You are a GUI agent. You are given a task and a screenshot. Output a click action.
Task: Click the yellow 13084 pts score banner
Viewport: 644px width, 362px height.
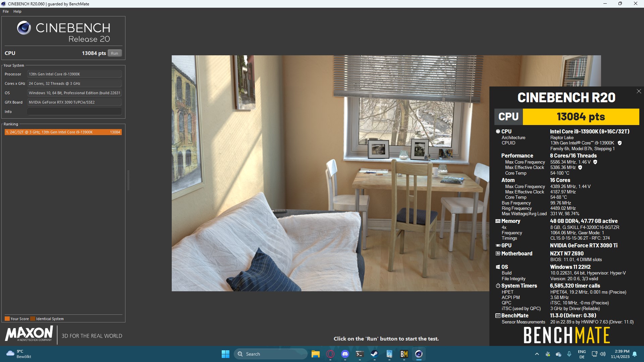click(581, 117)
